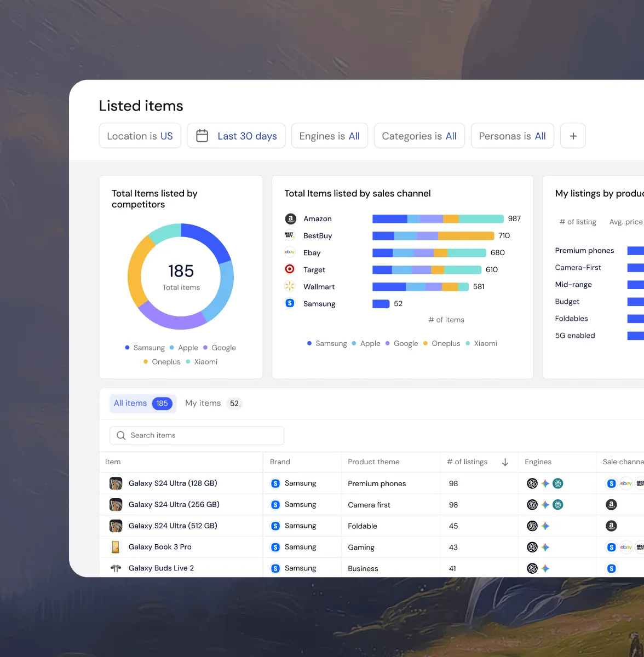644x657 pixels.
Task: Open the Engines is All filter
Action: [x=329, y=136]
